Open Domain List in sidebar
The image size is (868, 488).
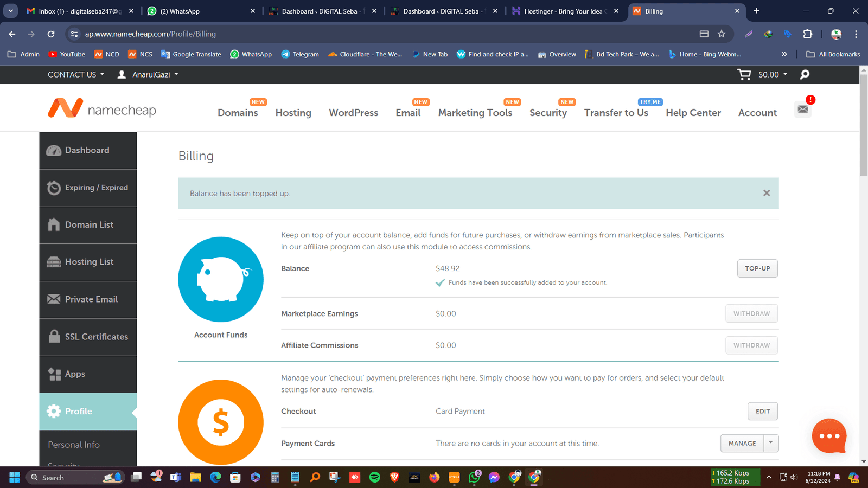[88, 225]
